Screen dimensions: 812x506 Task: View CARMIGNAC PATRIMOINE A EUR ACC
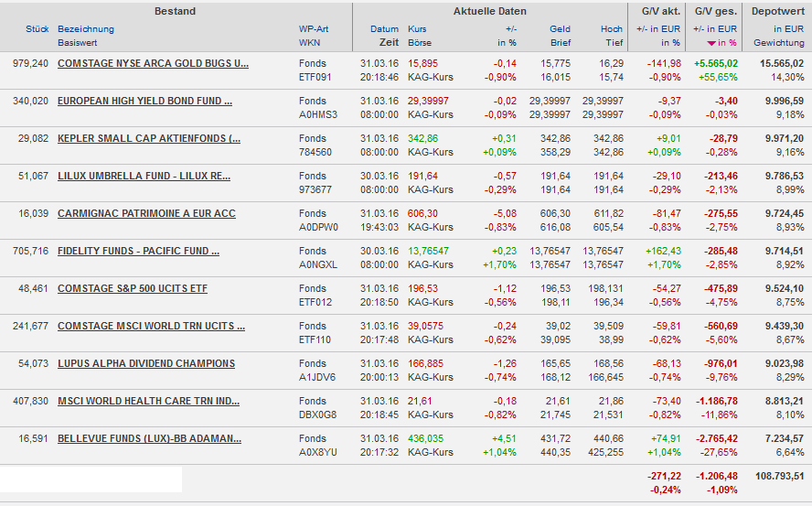point(146,213)
